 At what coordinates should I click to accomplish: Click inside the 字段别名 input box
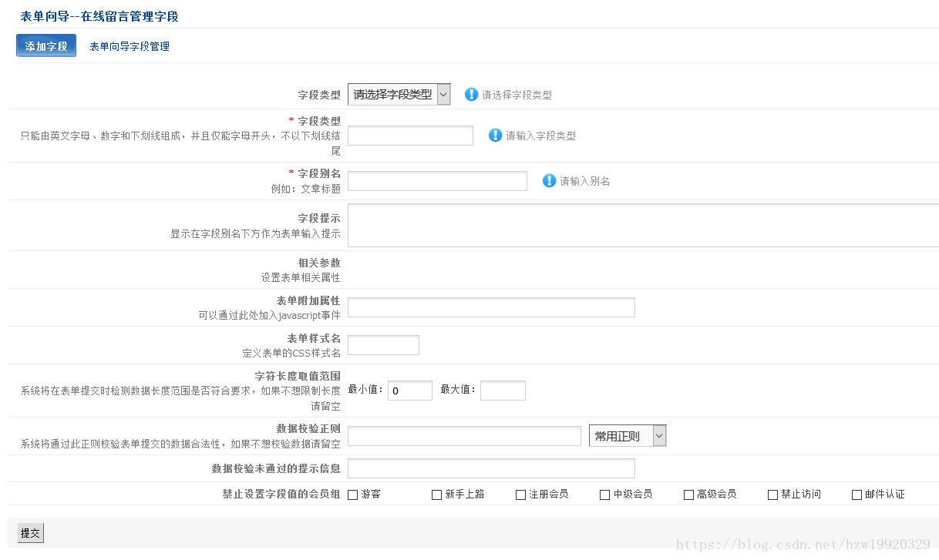(437, 181)
